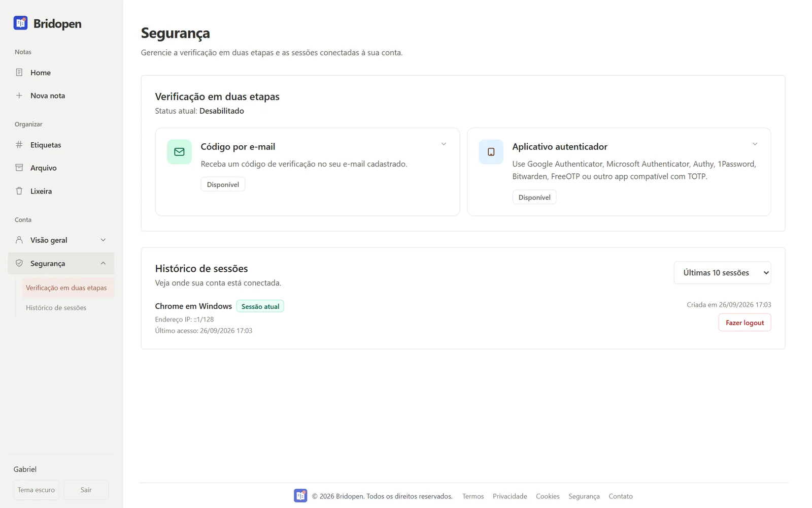
Task: Click the Bridopen logo icon in sidebar
Action: [21, 23]
